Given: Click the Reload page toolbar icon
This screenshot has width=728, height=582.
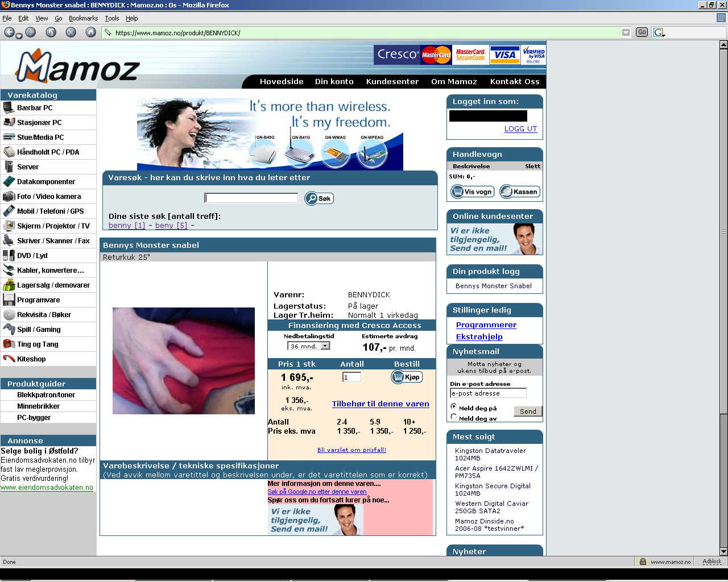Looking at the screenshot, I should (51, 32).
